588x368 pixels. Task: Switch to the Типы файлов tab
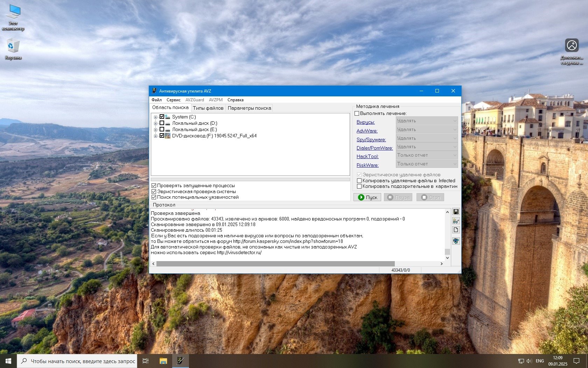coord(208,108)
